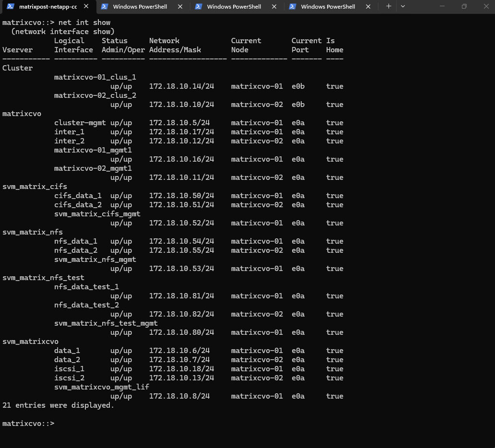Click the cluster-mgmt interface name
Screen dimensions: 495x448
[80, 123]
